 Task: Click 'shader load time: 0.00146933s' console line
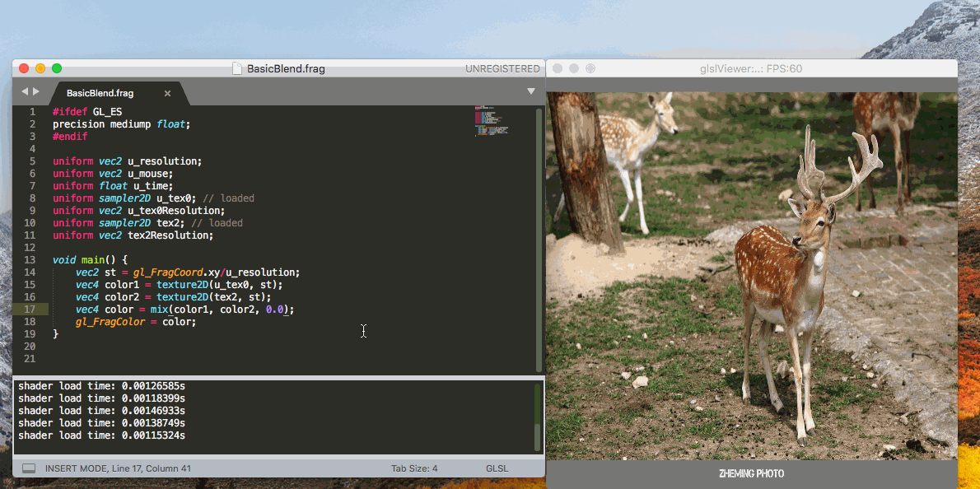click(x=102, y=410)
